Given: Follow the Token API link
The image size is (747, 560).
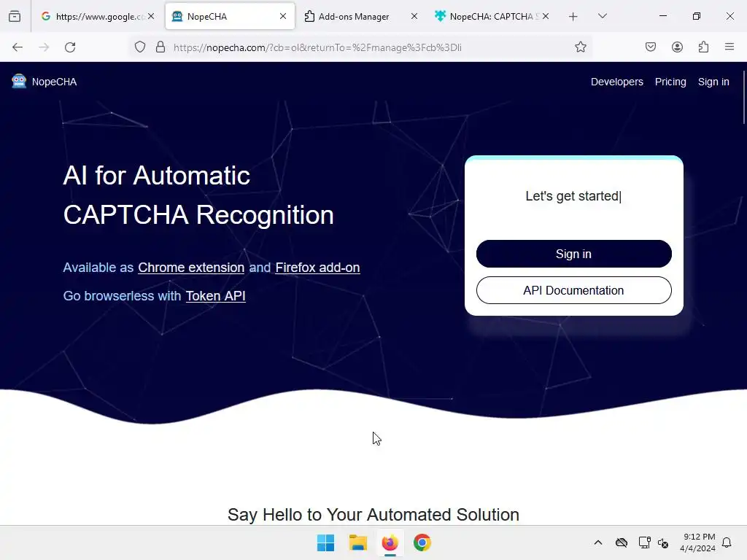Looking at the screenshot, I should pos(215,296).
